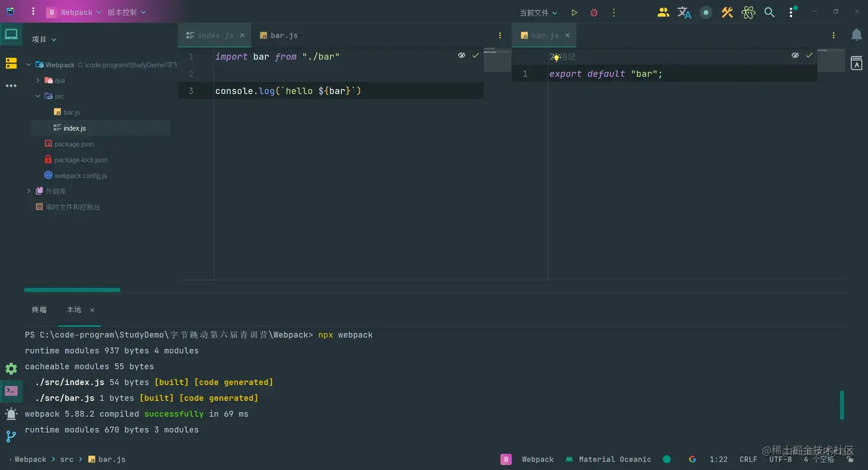Click the terminal vertical scrollbar
This screenshot has width=868, height=470.
pos(842,405)
